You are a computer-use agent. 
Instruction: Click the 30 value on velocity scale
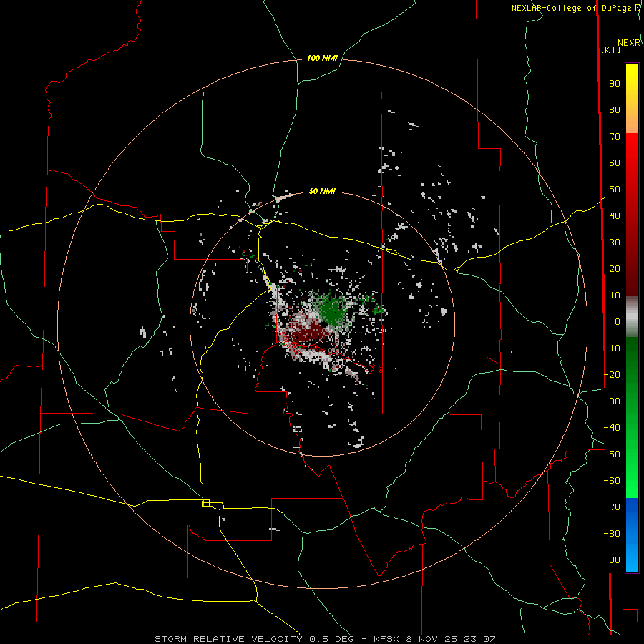click(x=615, y=243)
